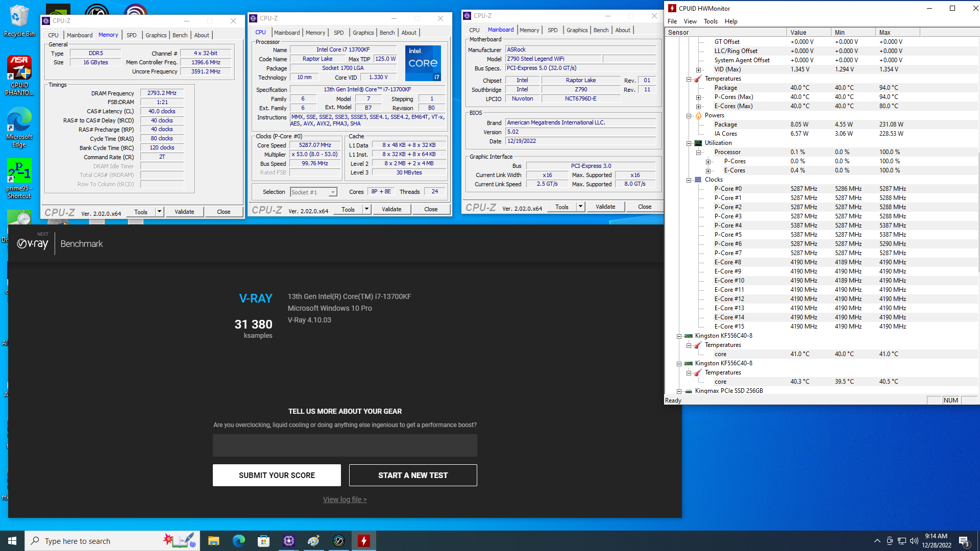The height and width of the screenshot is (551, 980).
Task: Open the Microsoft Store taskbar icon
Action: 263,541
